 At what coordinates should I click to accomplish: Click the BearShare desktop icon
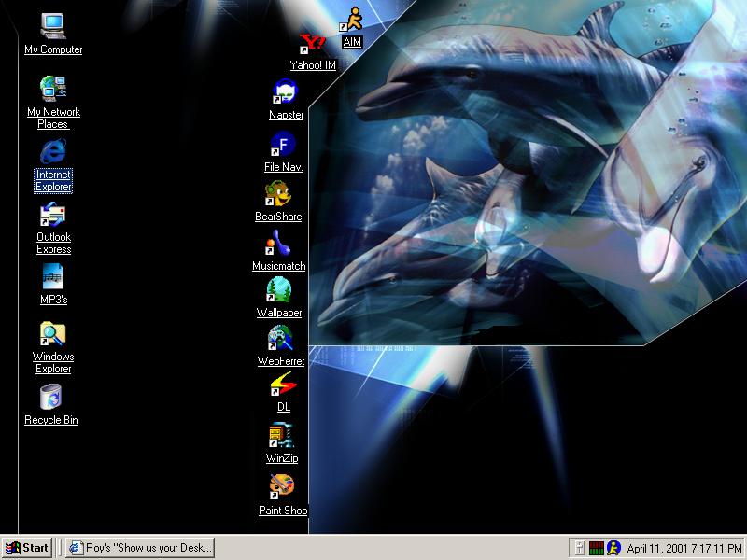[278, 194]
